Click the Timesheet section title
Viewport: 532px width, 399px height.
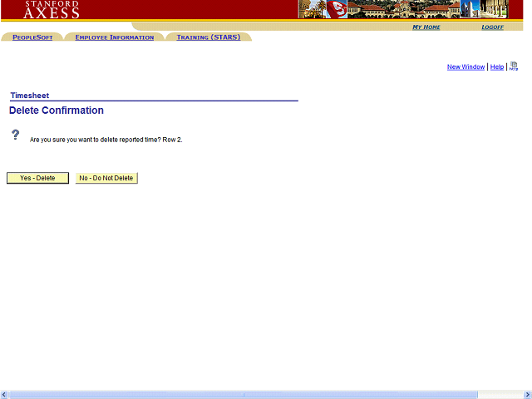coord(29,96)
